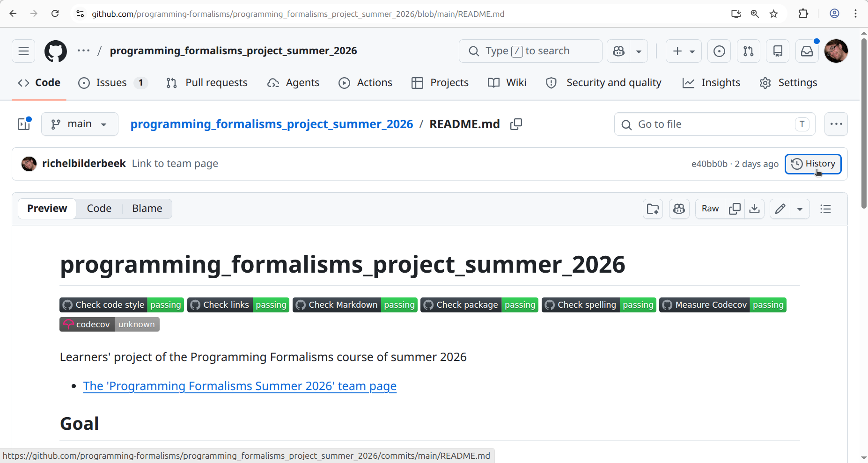Open the create new plus dropdown

[684, 51]
